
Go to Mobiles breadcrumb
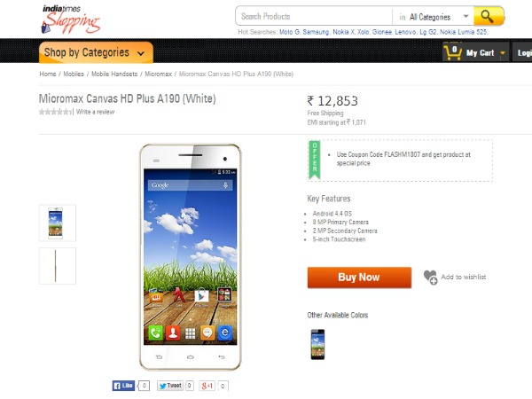click(74, 74)
